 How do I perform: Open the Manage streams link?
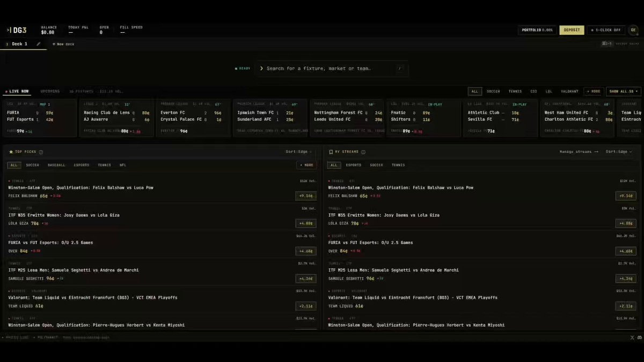click(579, 152)
